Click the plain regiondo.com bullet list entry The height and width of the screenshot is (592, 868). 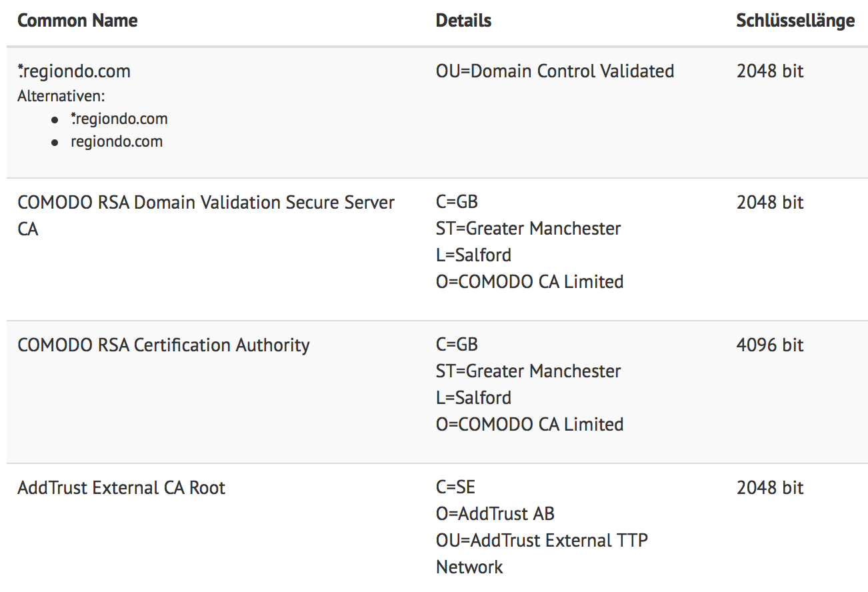[x=117, y=141]
